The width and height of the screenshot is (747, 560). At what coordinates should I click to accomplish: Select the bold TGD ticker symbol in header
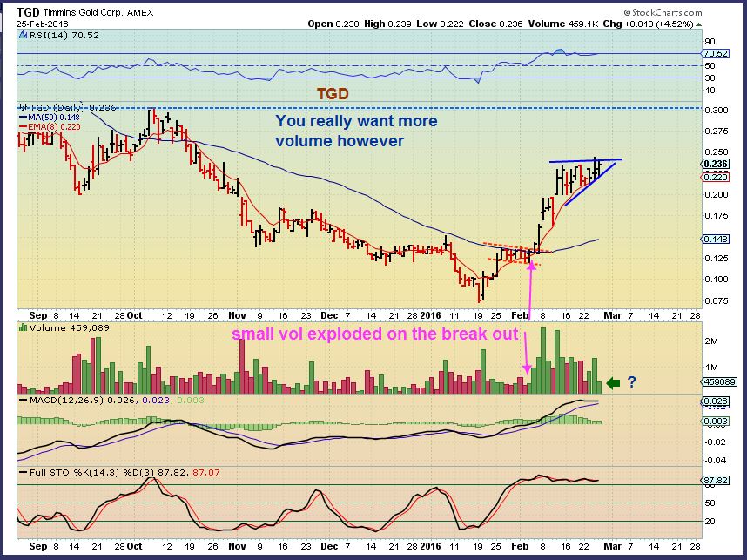tap(28, 12)
